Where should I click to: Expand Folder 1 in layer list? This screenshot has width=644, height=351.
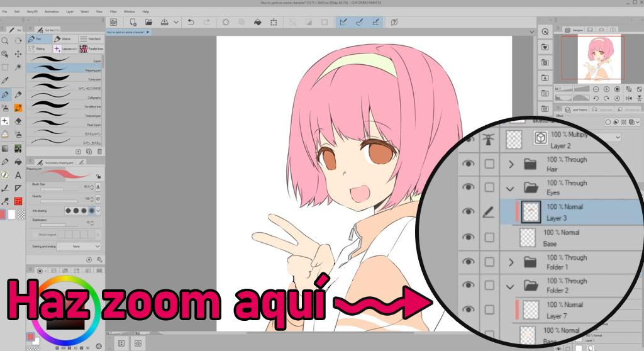(x=511, y=262)
